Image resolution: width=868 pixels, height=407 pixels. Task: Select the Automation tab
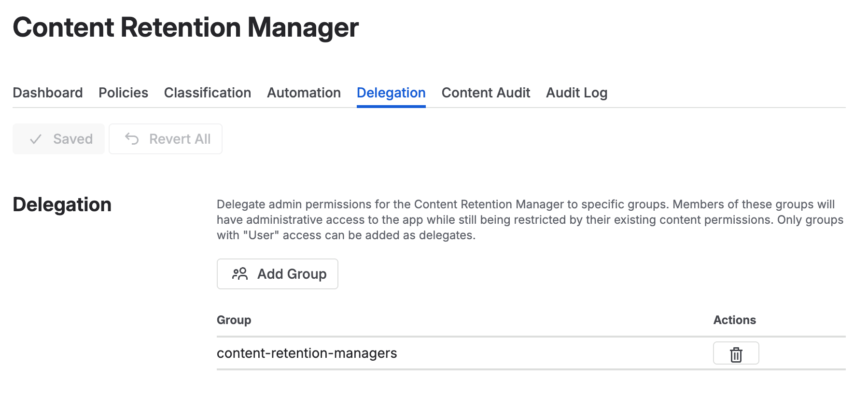(304, 93)
